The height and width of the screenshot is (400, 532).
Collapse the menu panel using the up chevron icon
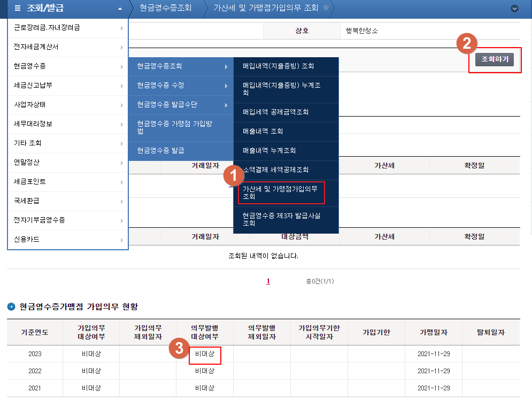pos(121,9)
